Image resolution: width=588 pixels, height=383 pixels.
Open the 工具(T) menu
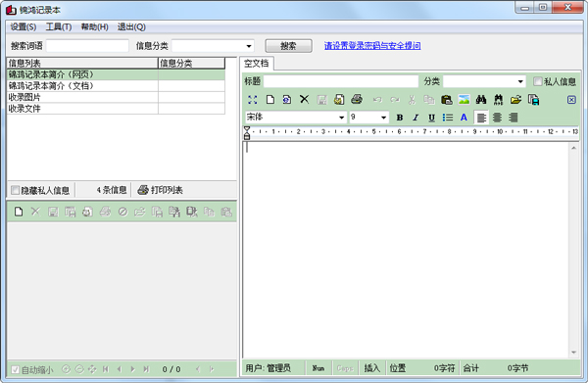click(x=59, y=27)
